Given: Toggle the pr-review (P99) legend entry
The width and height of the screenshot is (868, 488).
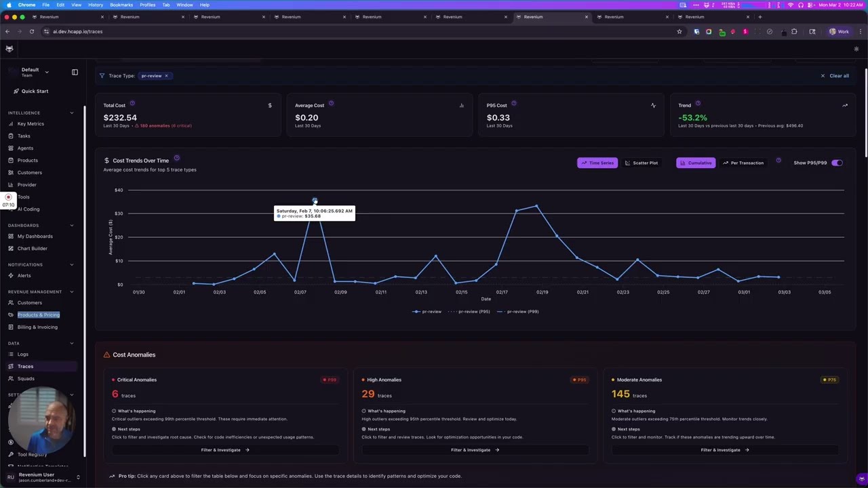Looking at the screenshot, I should (517, 312).
